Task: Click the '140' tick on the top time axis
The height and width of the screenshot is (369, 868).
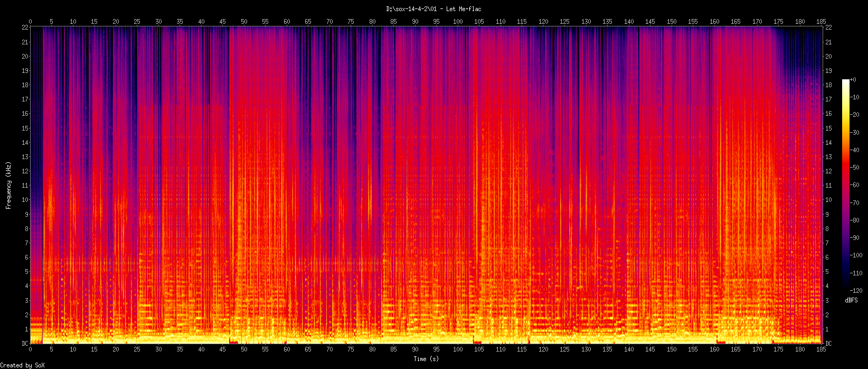Action: (629, 22)
